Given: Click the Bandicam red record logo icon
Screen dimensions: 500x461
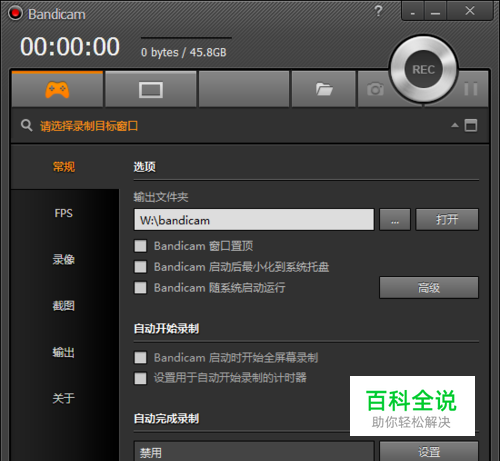Looking at the screenshot, I should (15, 13).
